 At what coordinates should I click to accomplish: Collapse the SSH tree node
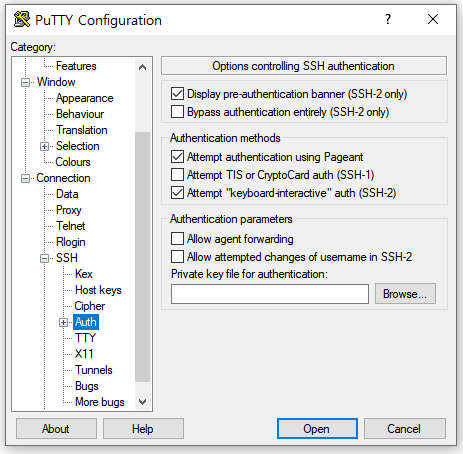44,258
